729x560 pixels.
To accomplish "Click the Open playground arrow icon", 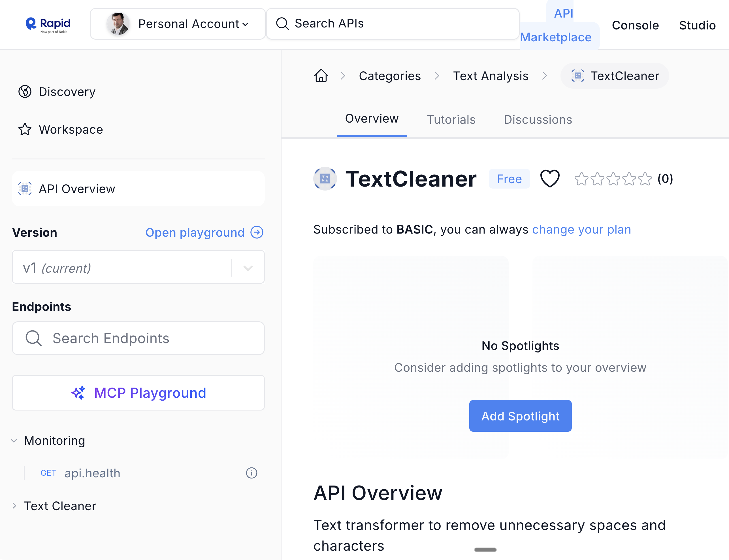I will pyautogui.click(x=257, y=232).
